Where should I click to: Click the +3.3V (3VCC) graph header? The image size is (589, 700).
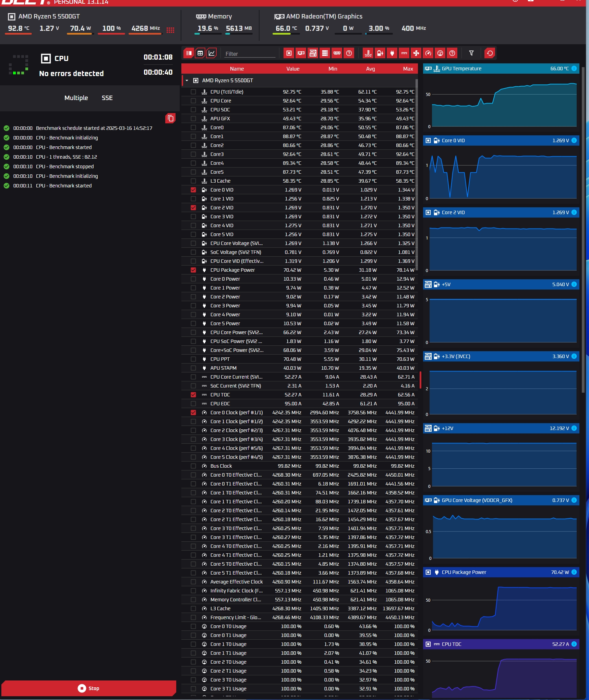pos(501,356)
